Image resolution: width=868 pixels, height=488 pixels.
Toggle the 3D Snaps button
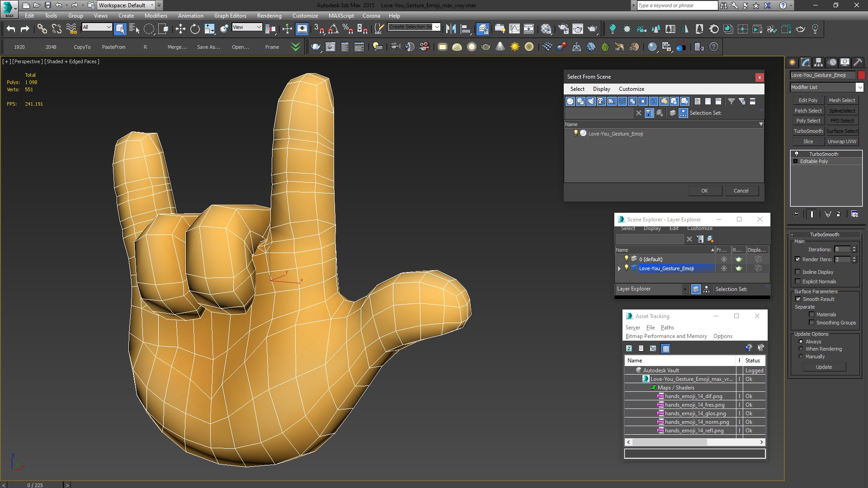point(319,29)
